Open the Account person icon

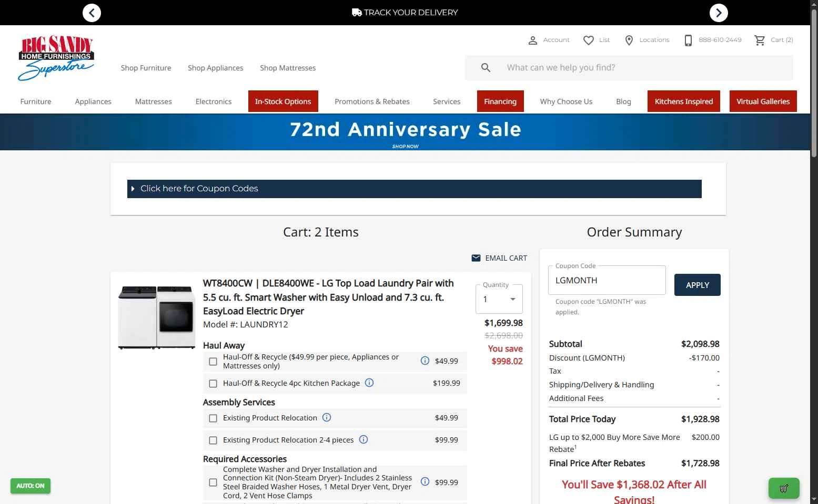(x=533, y=40)
